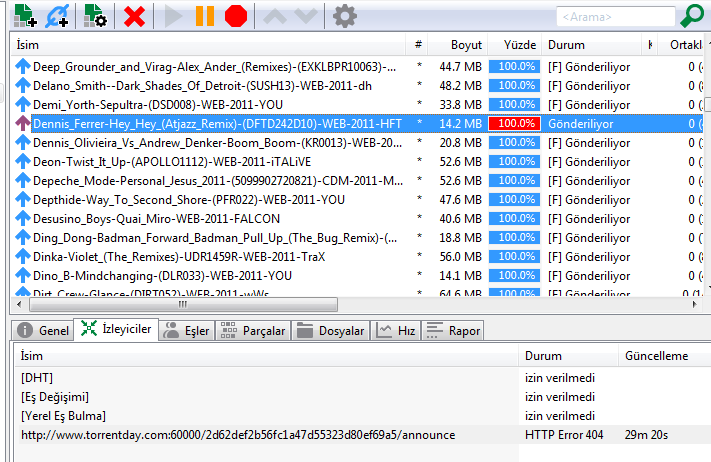Move torrent up in queue
This screenshot has height=462, width=711.
(x=275, y=16)
